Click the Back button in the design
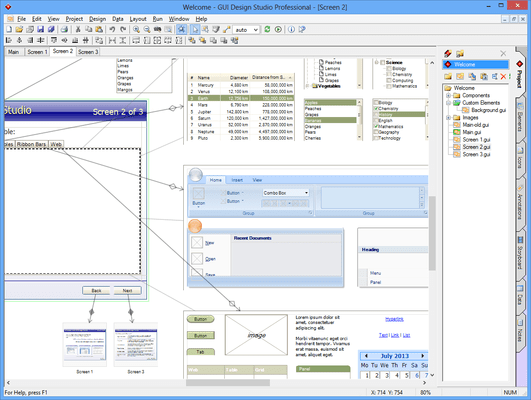Viewport: 531px width, 400px height. (97, 291)
